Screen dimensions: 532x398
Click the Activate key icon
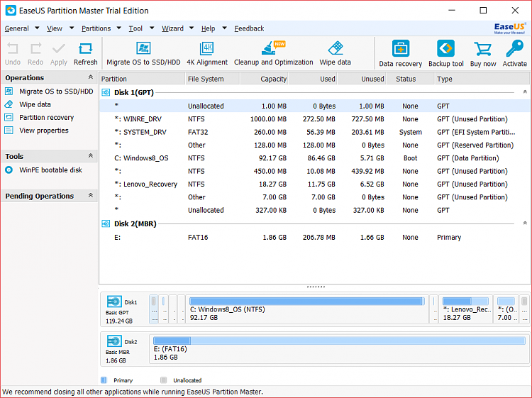[515, 48]
